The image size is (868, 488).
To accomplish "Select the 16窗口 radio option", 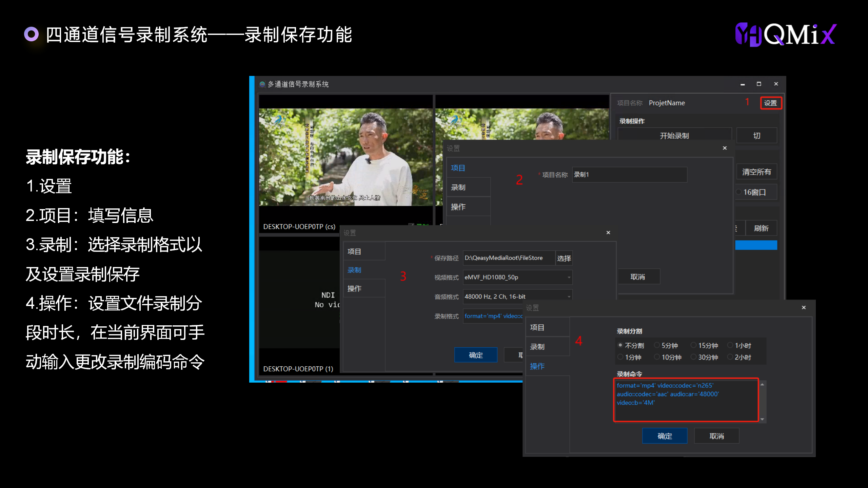I will coord(739,192).
